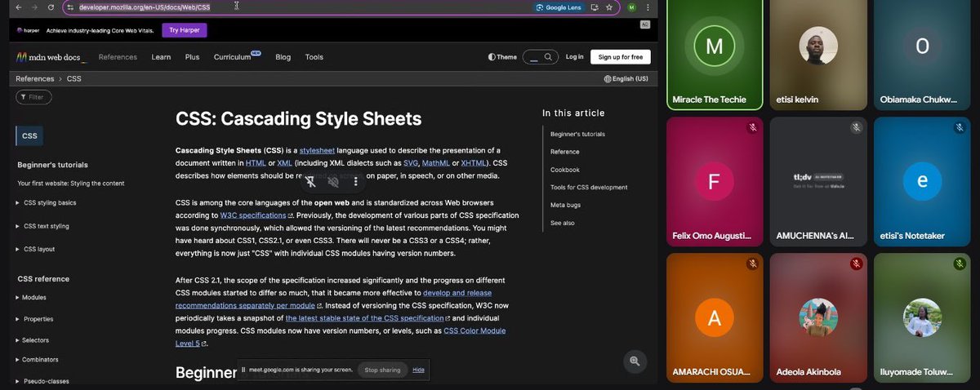The image size is (980, 390).
Task: Jump to Beginner's tutorials in article outline
Action: [577, 134]
